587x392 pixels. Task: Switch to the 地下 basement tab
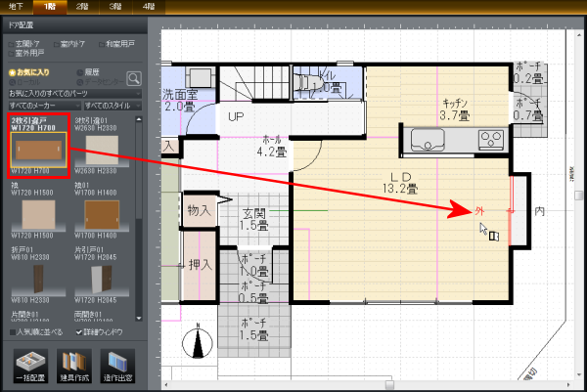coord(18,7)
